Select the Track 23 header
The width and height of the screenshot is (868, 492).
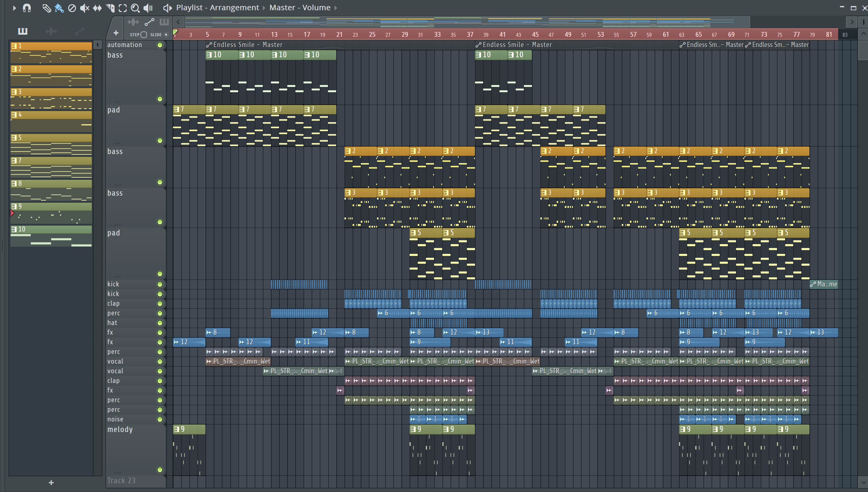tap(136, 481)
